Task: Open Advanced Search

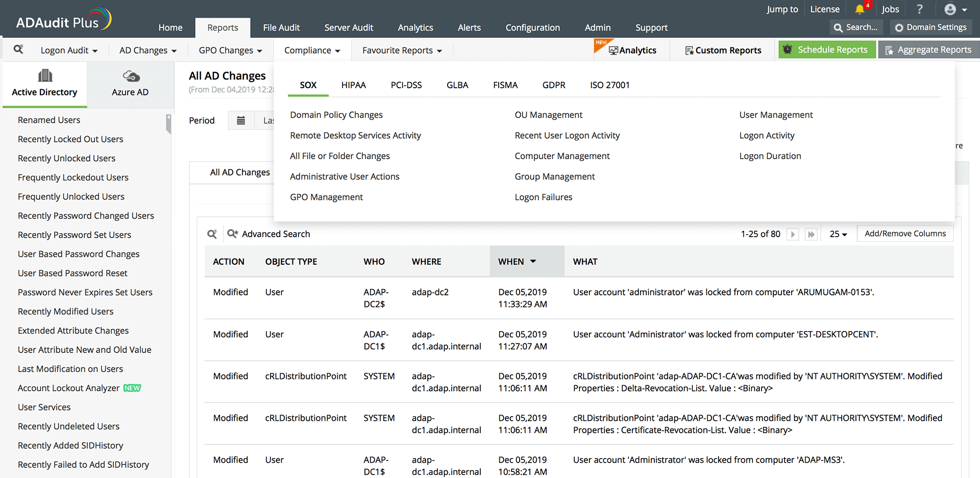Action: tap(276, 234)
